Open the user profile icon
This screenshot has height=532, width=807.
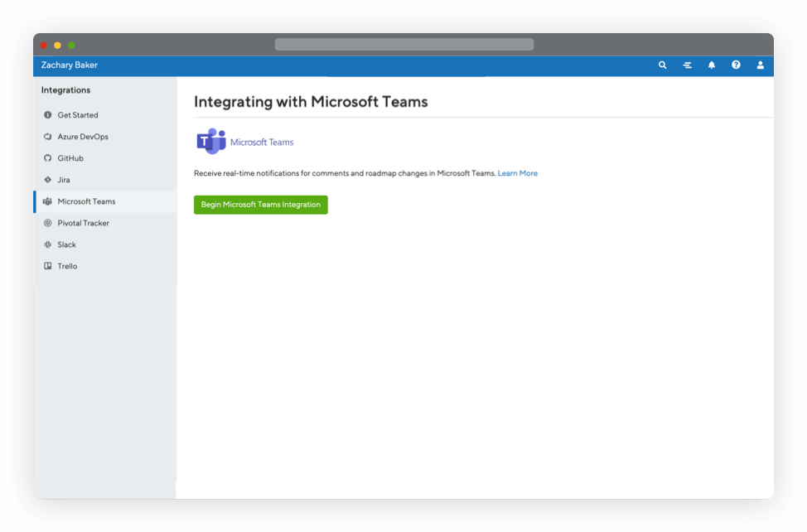(x=761, y=65)
